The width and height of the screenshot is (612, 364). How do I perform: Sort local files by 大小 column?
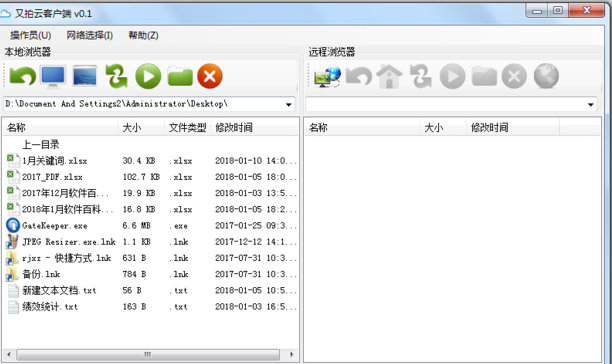click(141, 128)
